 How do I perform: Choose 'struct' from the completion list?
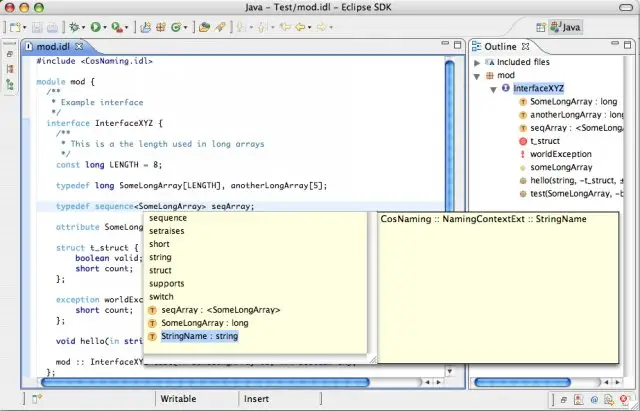coord(160,270)
